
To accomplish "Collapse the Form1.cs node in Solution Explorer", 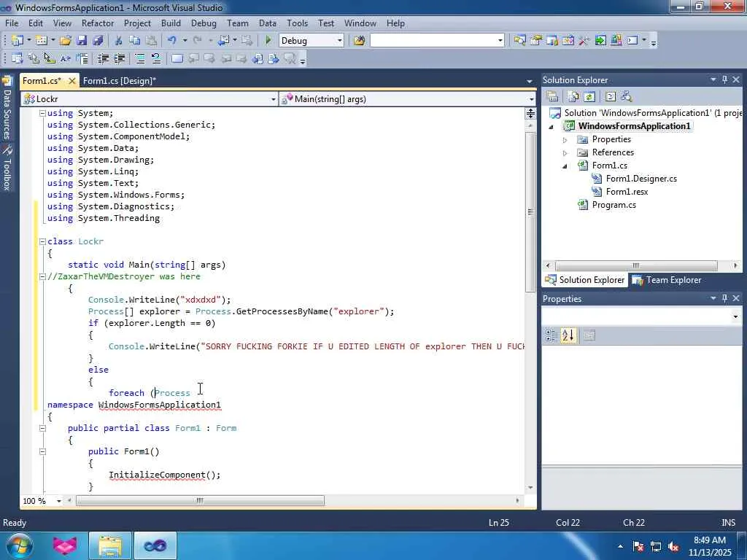I will click(565, 166).
